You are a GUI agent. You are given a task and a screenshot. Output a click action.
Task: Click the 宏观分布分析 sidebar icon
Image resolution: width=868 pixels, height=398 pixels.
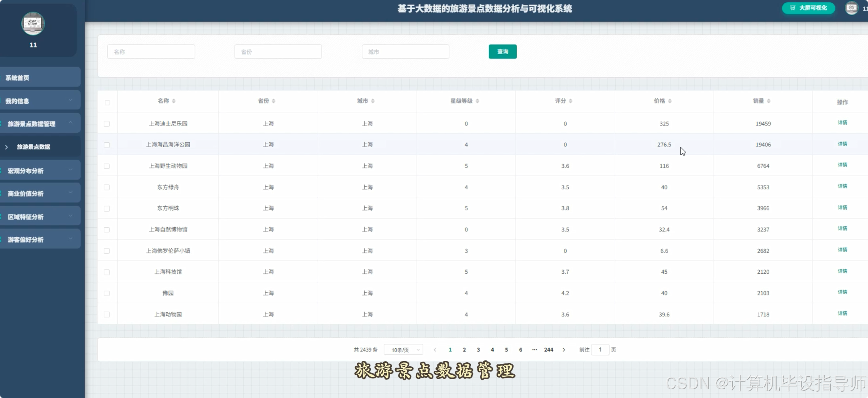point(2,170)
